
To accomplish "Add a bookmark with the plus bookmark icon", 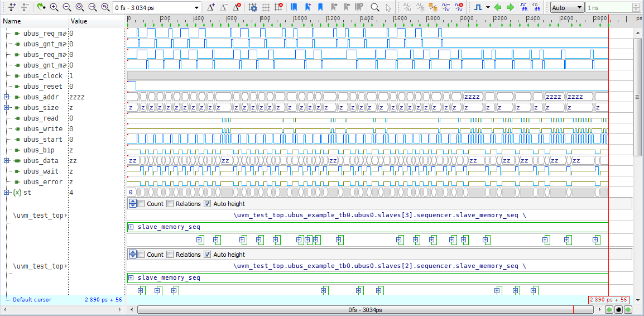I will pos(308,7).
